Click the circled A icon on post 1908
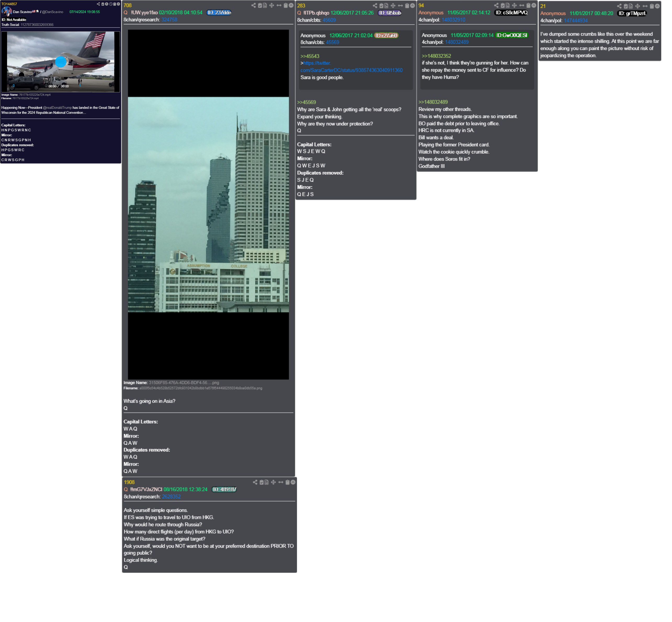This screenshot has width=672, height=622. 293,482
